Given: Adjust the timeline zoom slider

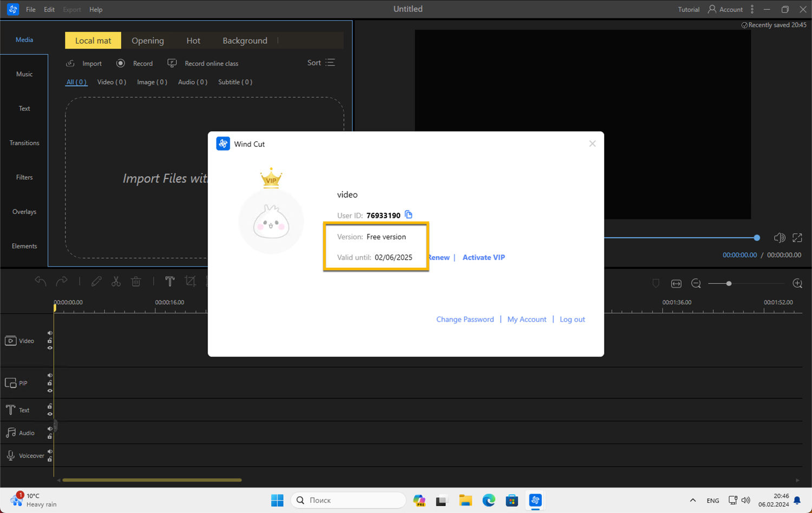Looking at the screenshot, I should [746, 283].
